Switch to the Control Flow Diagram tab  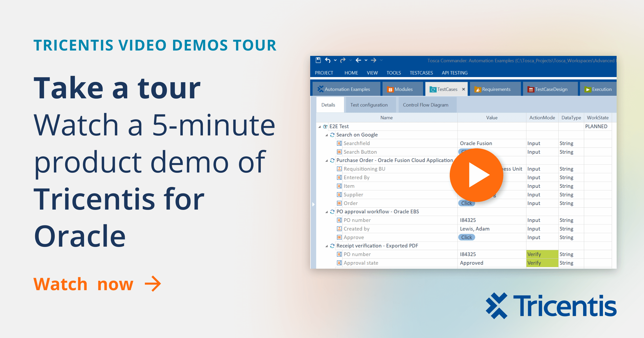pos(425,105)
